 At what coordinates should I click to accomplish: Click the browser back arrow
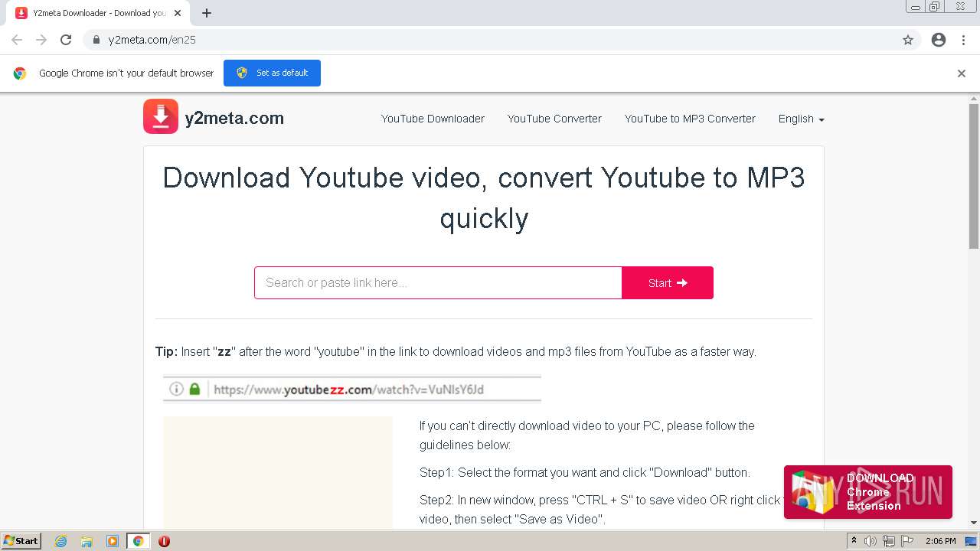pos(17,40)
